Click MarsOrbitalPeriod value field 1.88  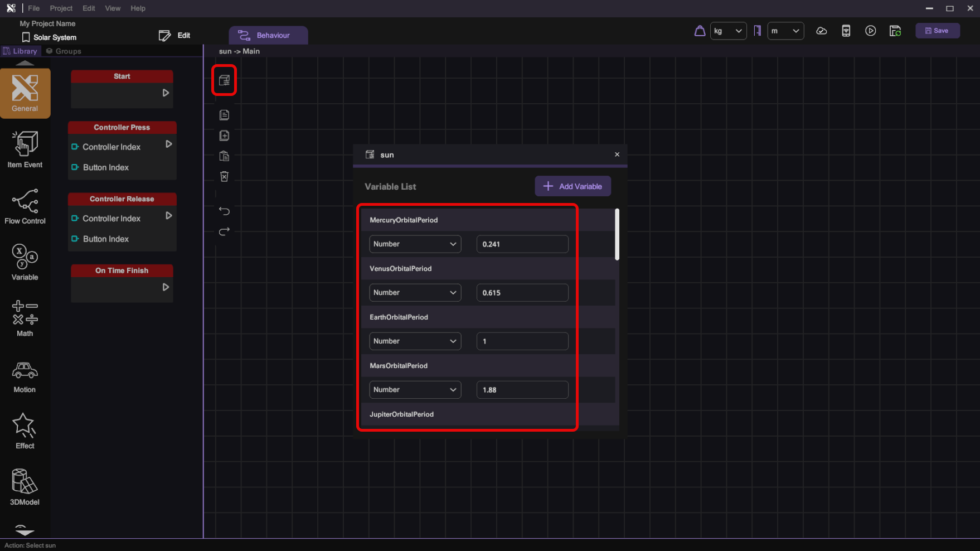tap(522, 390)
